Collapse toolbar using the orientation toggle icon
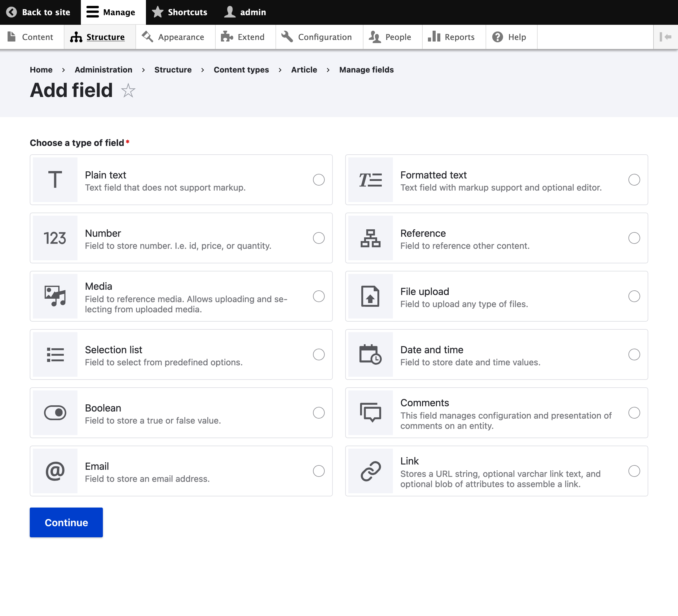The height and width of the screenshot is (616, 678). click(665, 37)
